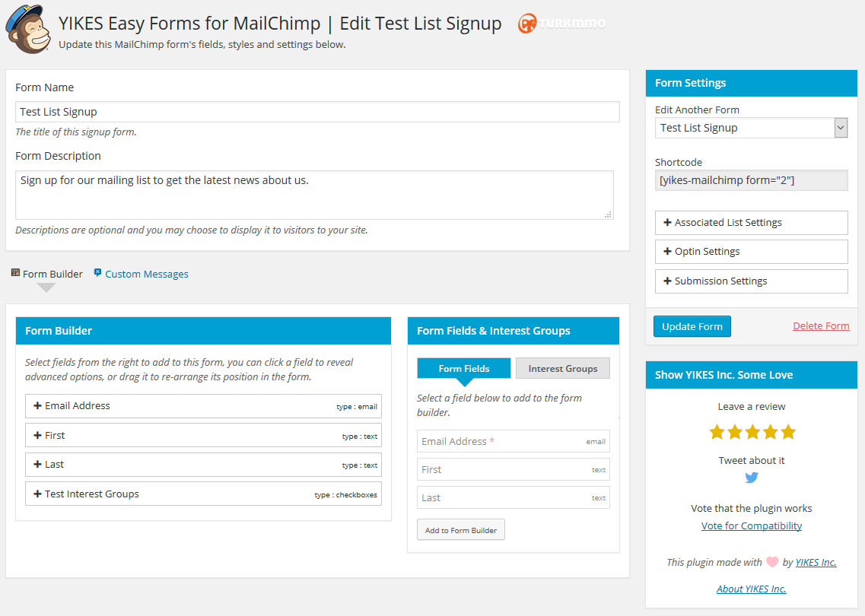Select the Form Fields tab

click(x=464, y=368)
